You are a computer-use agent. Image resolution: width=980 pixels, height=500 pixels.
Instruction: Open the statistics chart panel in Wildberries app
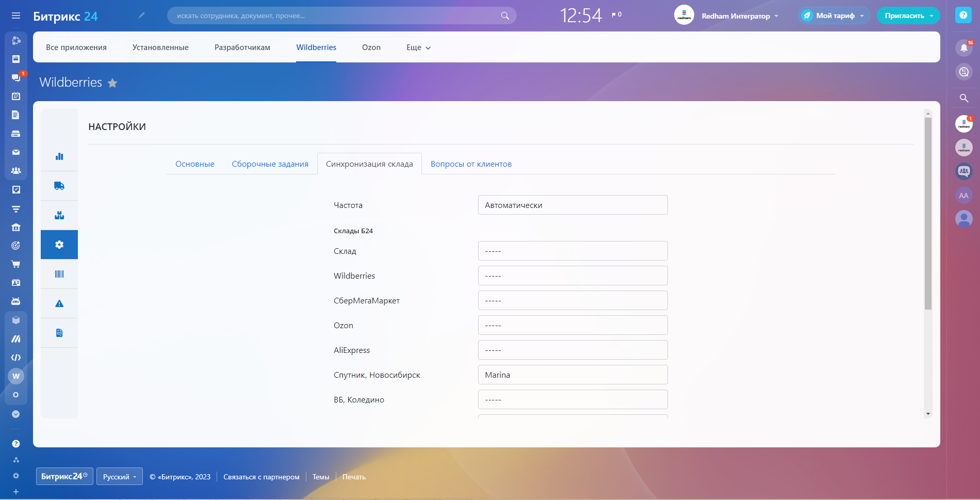[59, 156]
